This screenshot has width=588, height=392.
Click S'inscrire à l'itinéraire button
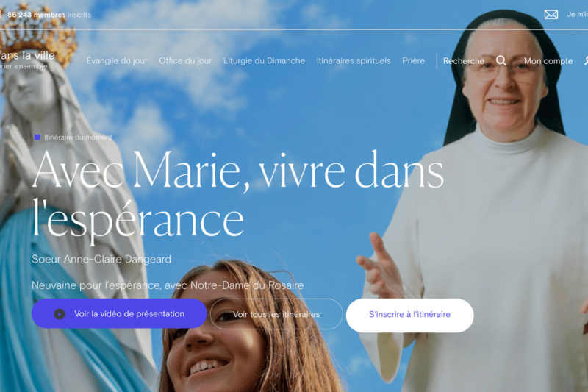(x=409, y=315)
